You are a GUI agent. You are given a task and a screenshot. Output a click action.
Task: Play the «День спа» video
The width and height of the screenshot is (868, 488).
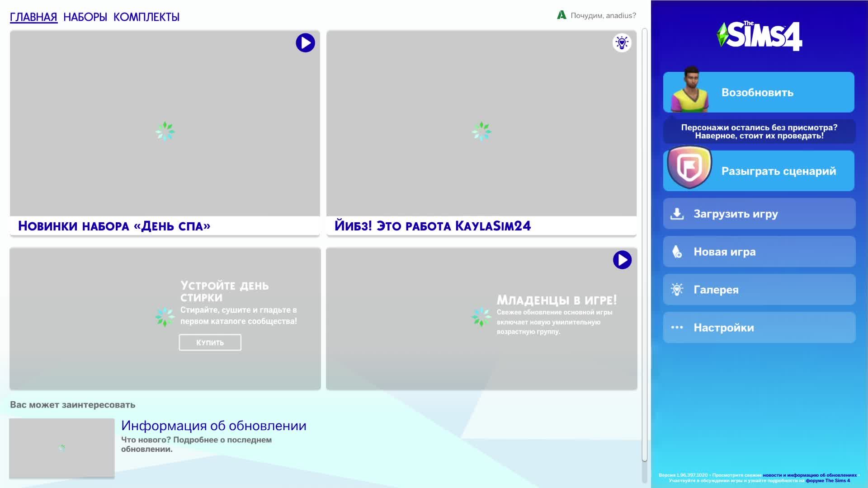(x=305, y=43)
